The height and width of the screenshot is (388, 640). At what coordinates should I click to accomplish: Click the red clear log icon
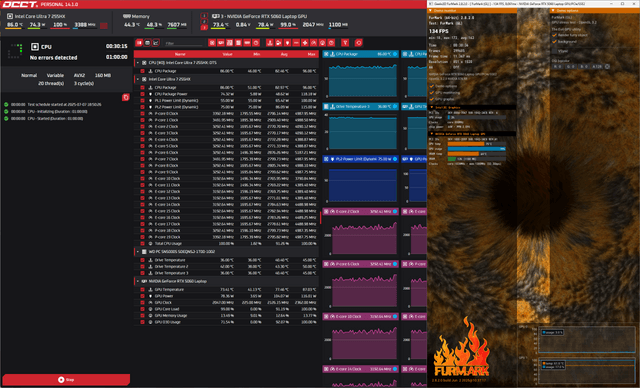(x=126, y=97)
